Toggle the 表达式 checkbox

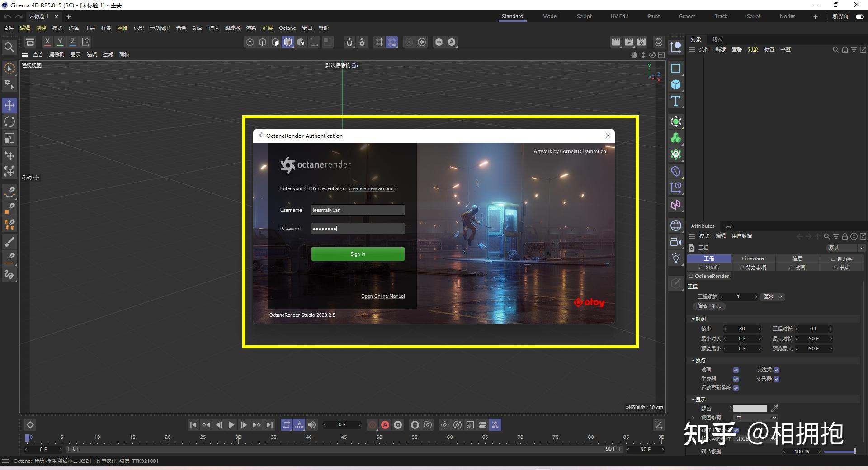click(777, 370)
